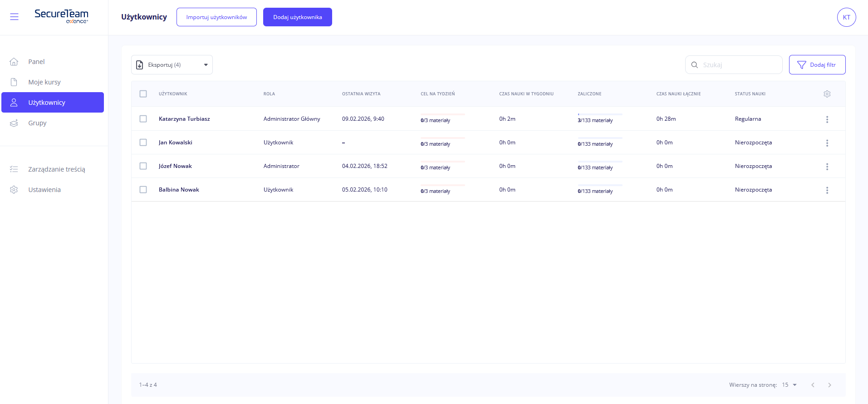Open the rows per page dropdown

point(789,385)
